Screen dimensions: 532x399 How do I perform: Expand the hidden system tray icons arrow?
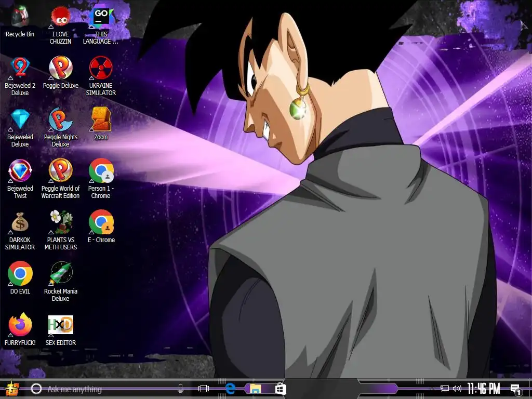(x=432, y=389)
